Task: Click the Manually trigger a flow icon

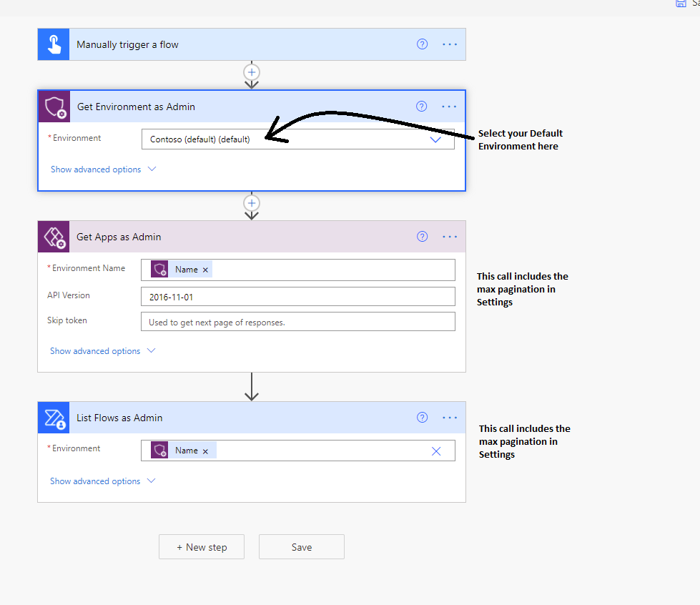Action: pyautogui.click(x=53, y=44)
